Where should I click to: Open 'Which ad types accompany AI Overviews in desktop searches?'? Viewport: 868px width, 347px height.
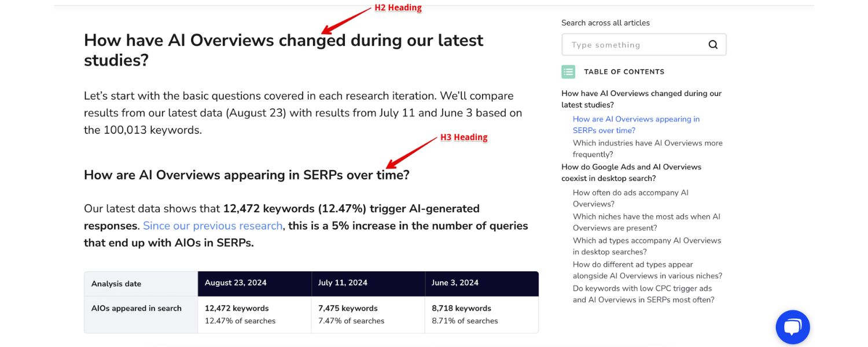(646, 246)
